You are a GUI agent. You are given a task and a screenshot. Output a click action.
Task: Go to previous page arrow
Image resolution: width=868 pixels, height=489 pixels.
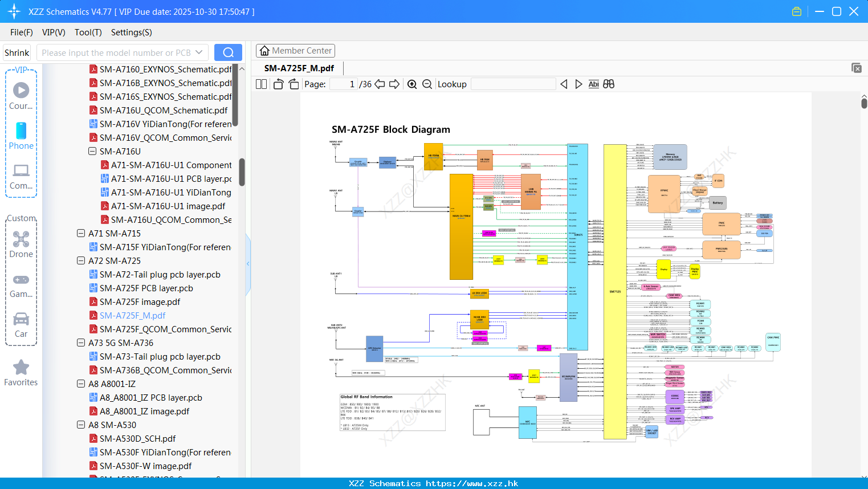tap(380, 84)
